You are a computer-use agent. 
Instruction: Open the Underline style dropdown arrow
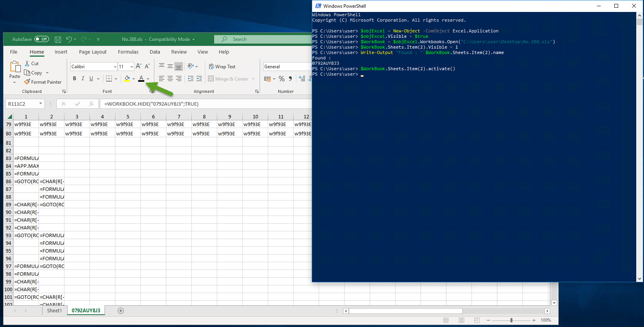coord(98,79)
